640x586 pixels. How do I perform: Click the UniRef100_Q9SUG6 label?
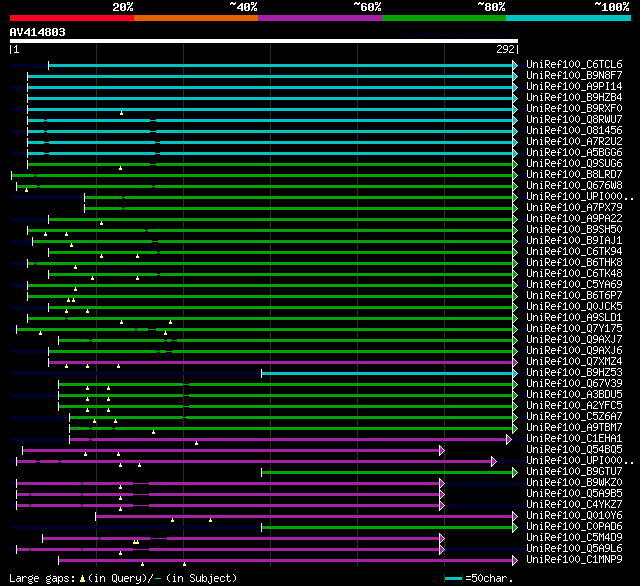point(574,164)
